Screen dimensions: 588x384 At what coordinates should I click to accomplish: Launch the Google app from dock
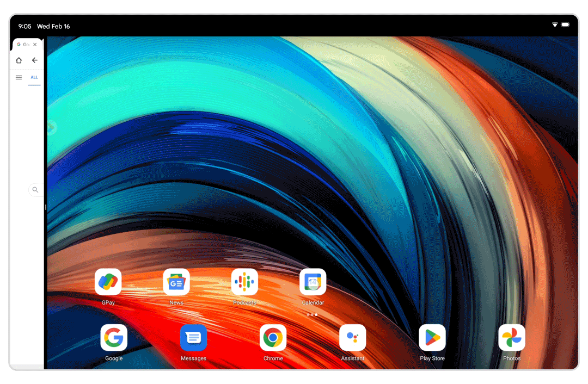pos(114,338)
